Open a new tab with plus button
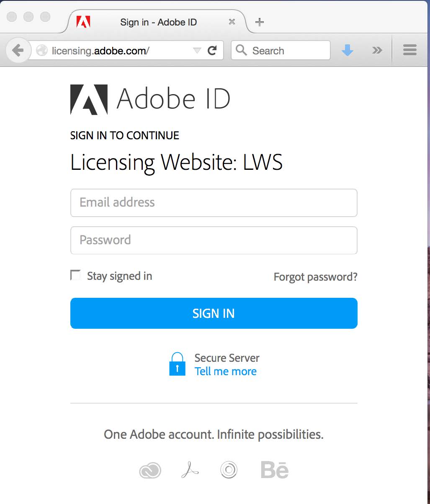The image size is (430, 504). point(260,22)
